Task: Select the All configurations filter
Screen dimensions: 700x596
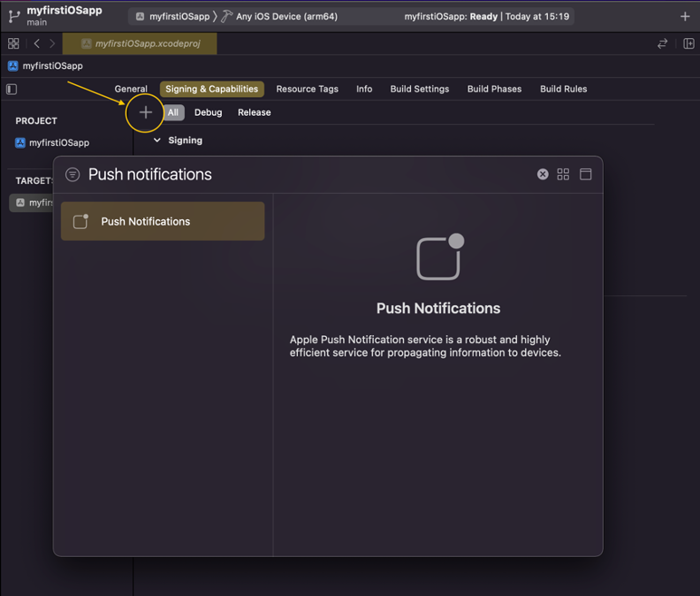Action: click(173, 112)
